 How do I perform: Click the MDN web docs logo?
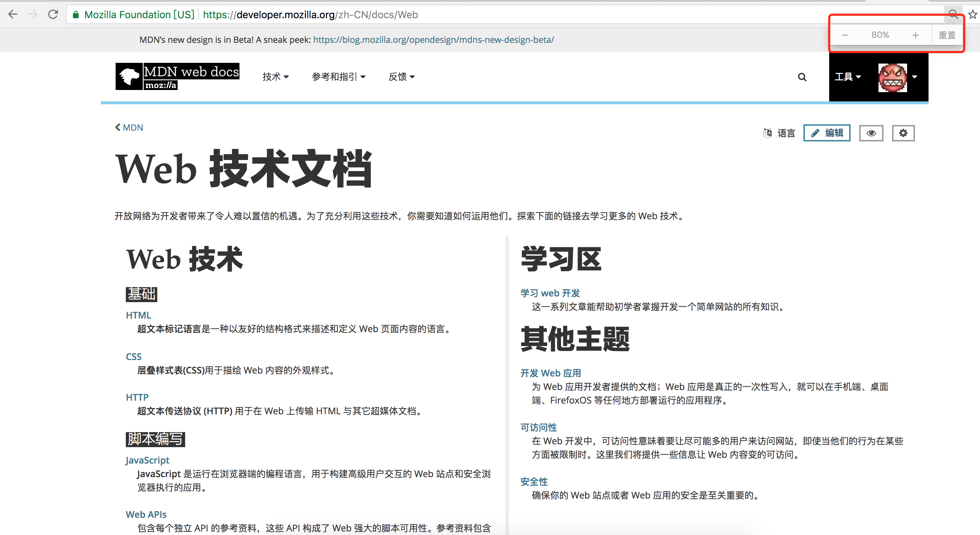click(177, 76)
